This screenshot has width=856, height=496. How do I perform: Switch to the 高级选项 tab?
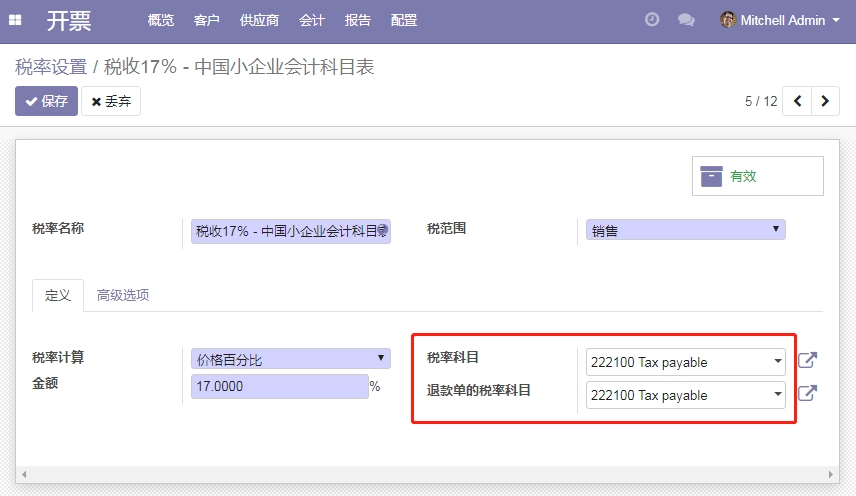pyautogui.click(x=123, y=295)
